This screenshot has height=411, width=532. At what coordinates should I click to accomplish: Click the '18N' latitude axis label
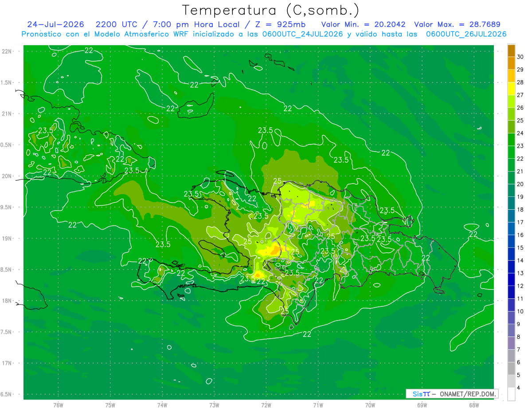pos(7,301)
